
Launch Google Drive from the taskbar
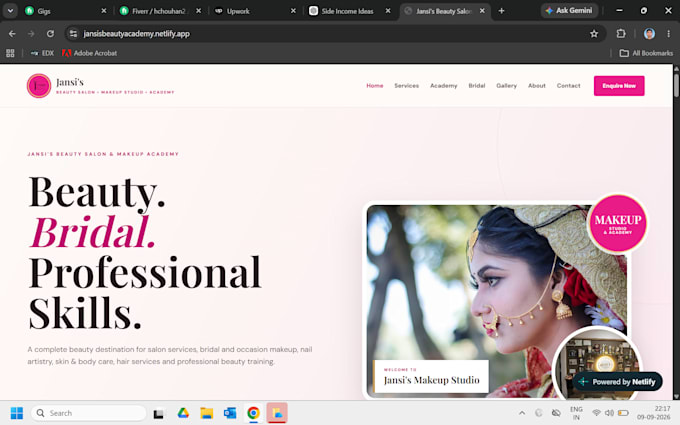click(x=183, y=413)
